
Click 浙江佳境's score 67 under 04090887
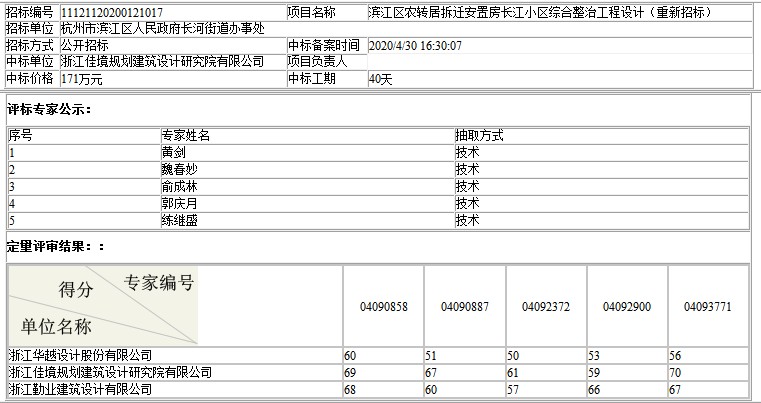point(431,373)
